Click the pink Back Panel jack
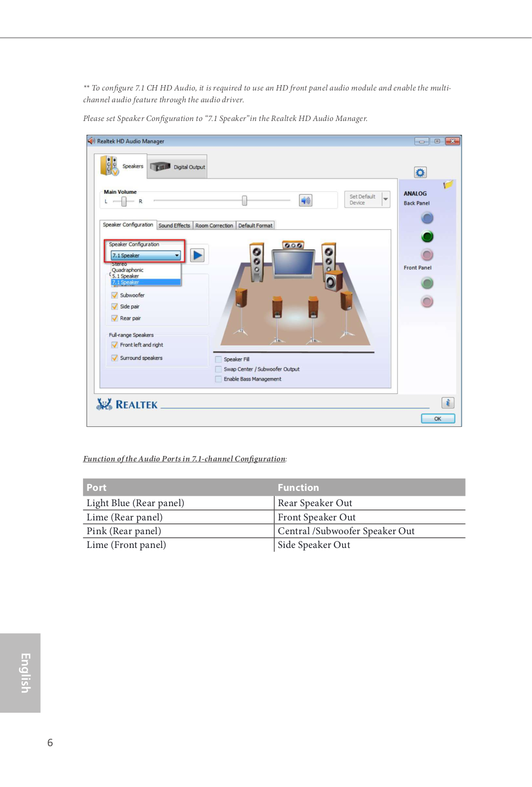The height and width of the screenshot is (787, 532). [x=427, y=255]
